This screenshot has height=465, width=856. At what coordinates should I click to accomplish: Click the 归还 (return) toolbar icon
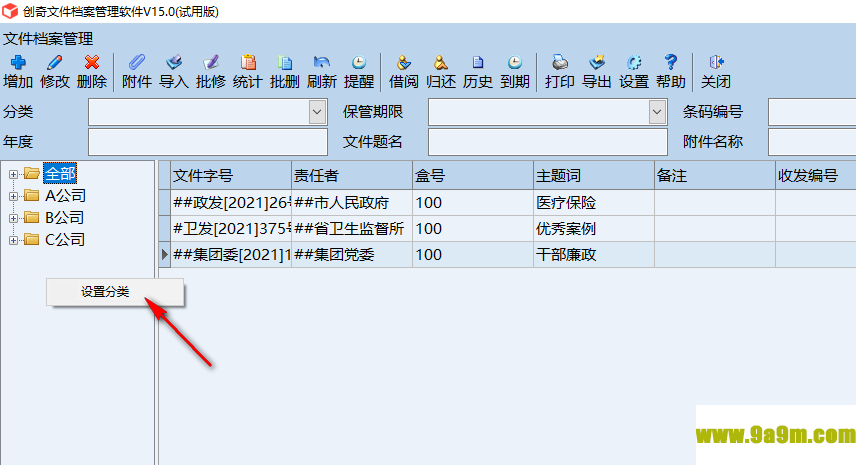tap(441, 63)
